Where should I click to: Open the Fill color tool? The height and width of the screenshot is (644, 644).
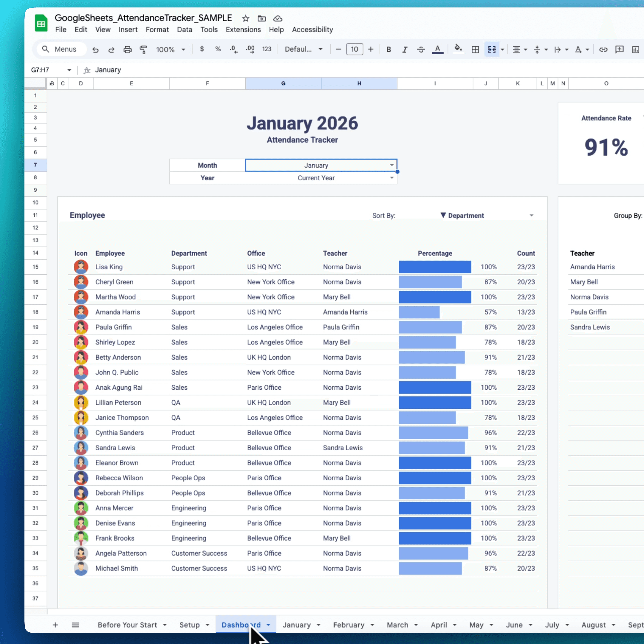[458, 49]
